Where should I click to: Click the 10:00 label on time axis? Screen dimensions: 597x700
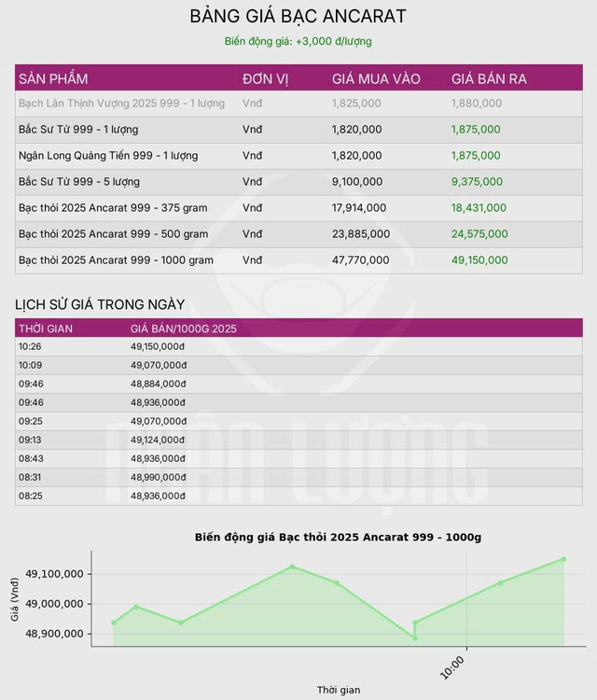pos(452,668)
